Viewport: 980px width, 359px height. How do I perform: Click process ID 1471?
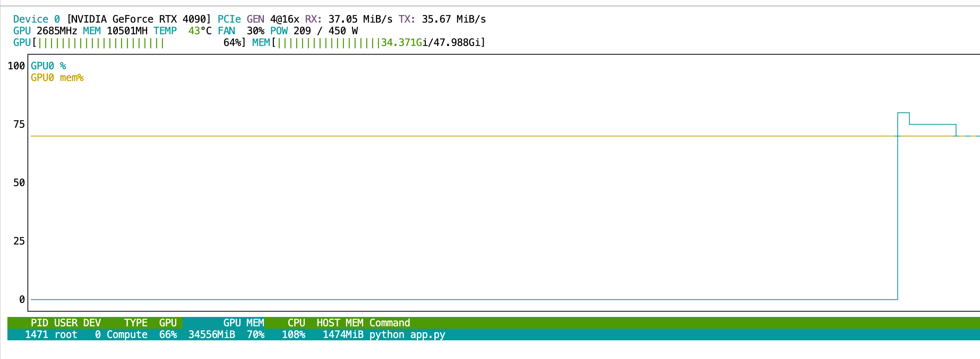click(37, 334)
